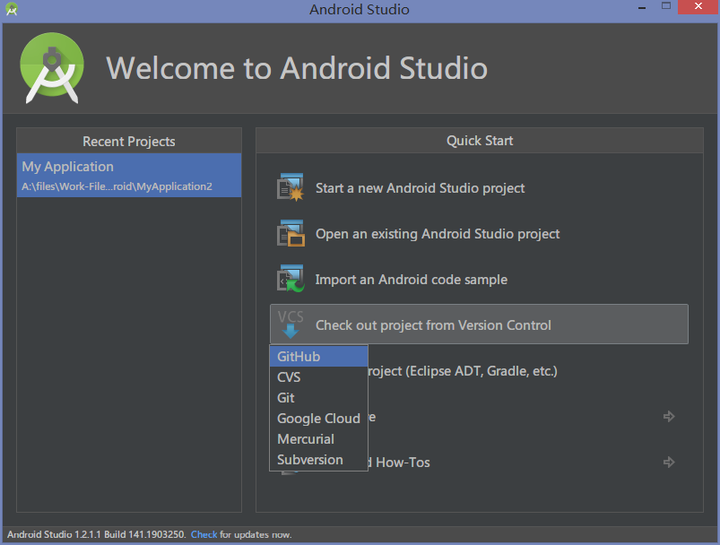This screenshot has width=720, height=545.
Task: Expand the Configure row right arrow
Action: coord(669,416)
